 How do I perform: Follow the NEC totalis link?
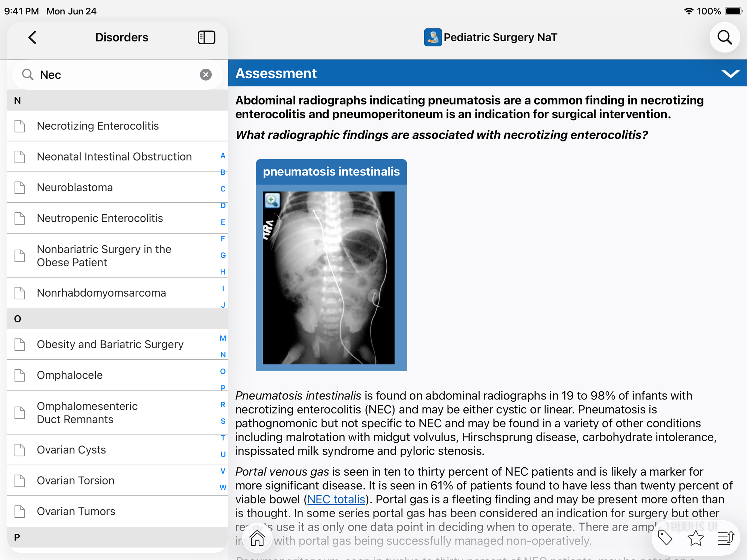336,499
